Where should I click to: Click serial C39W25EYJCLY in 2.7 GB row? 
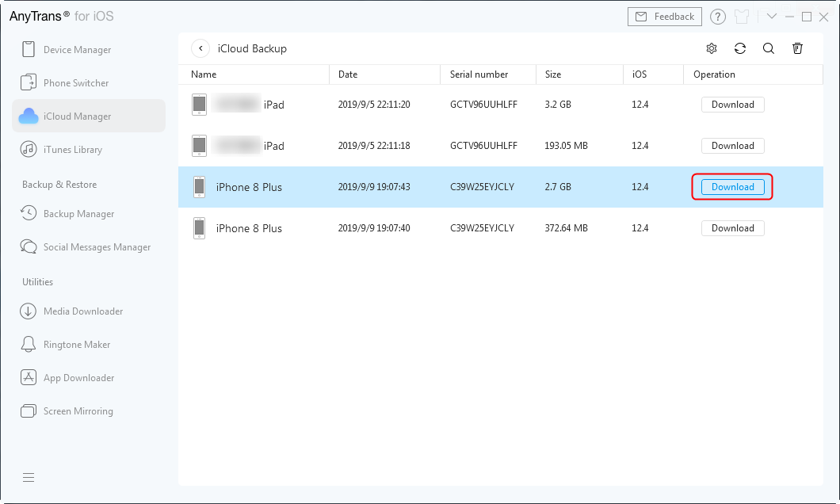click(x=482, y=187)
